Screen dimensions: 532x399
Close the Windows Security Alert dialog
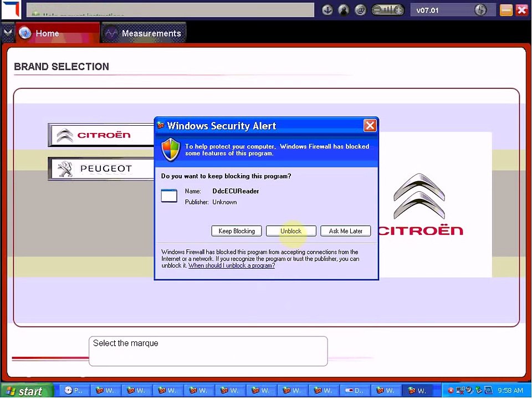(x=370, y=126)
